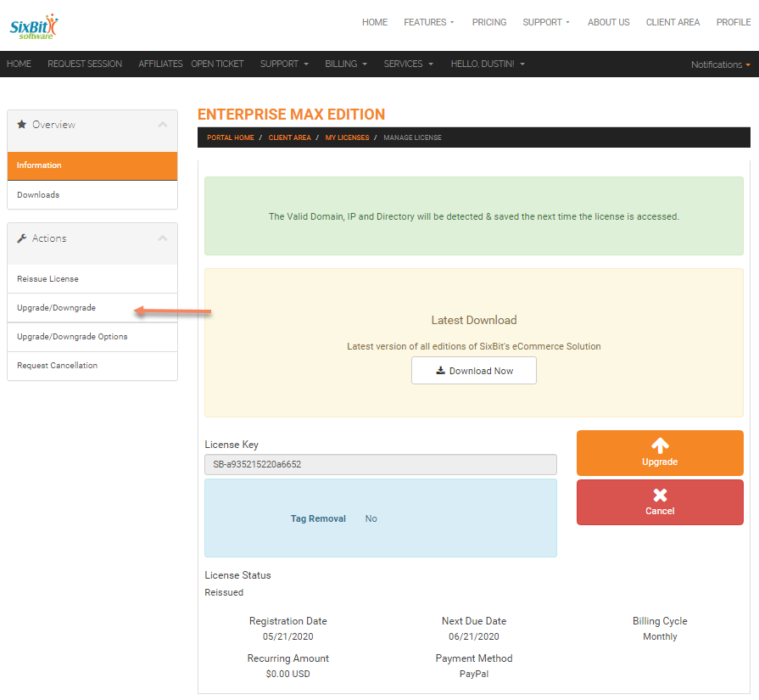Click the up arrow icon on Upgrade
Viewport: 759px width, 700px height.
pyautogui.click(x=660, y=446)
